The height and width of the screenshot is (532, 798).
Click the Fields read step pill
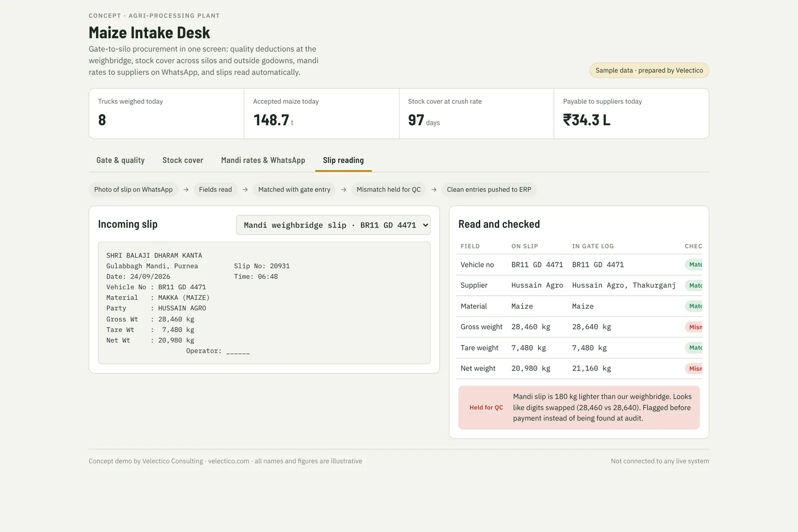215,189
